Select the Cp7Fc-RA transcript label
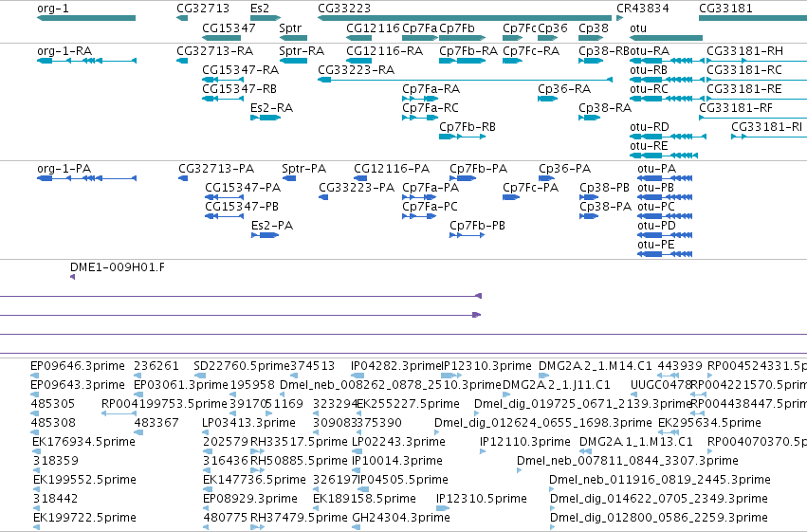Screen dimensions: 807x532 coord(531,51)
